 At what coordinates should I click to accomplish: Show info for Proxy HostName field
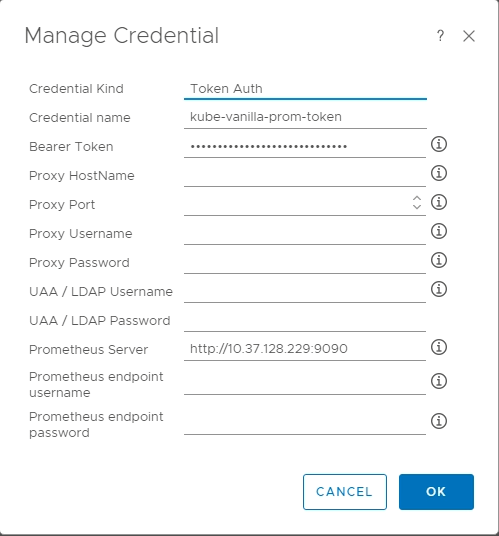(x=439, y=173)
